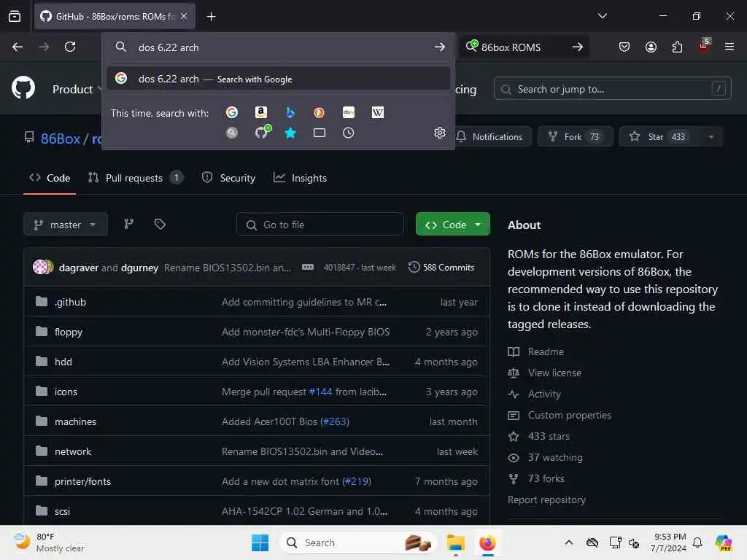Image resolution: width=747 pixels, height=560 pixels.
Task: Go to GitHub homepage logo
Action: (23, 88)
